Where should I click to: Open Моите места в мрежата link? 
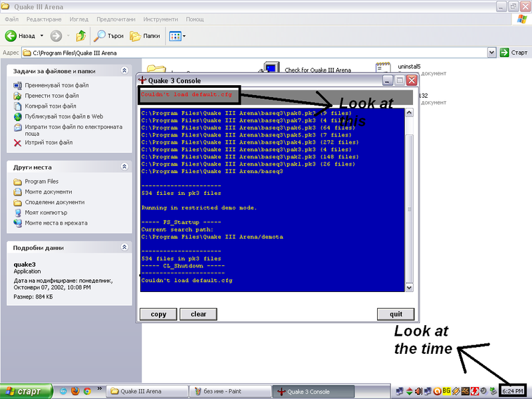(x=56, y=223)
